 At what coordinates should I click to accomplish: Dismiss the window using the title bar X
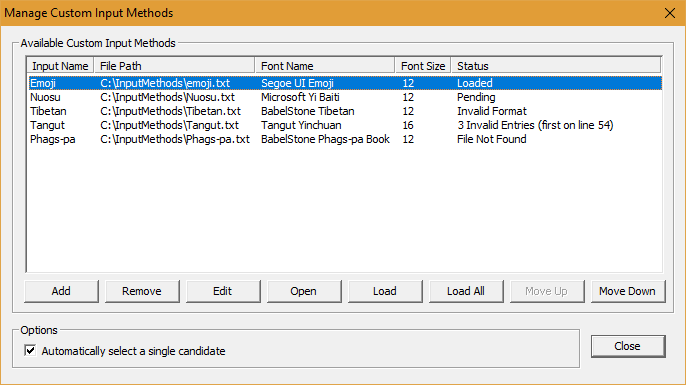[x=669, y=13]
